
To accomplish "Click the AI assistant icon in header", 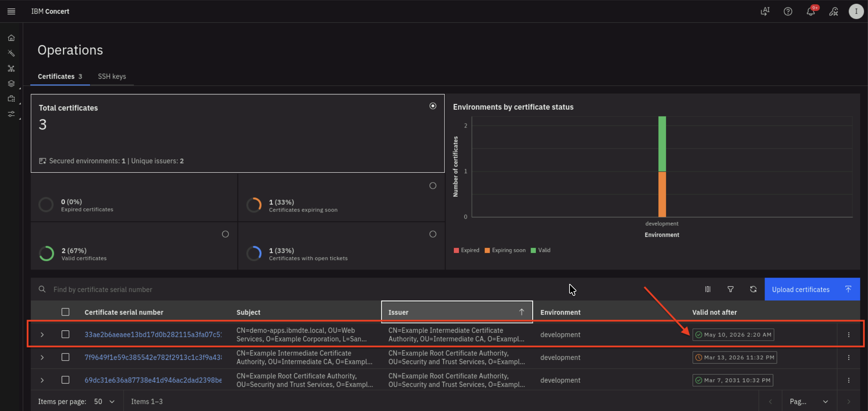I will coord(765,11).
